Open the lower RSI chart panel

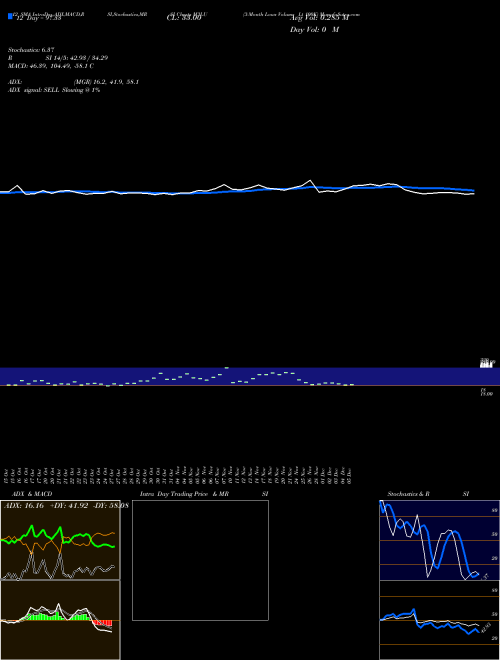click(x=439, y=620)
